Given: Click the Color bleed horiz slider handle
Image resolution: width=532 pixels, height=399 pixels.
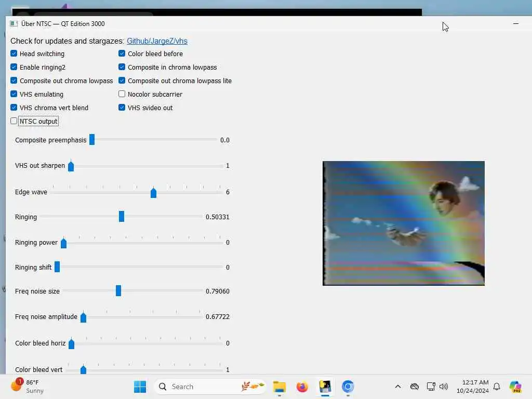Looking at the screenshot, I should (71, 343).
